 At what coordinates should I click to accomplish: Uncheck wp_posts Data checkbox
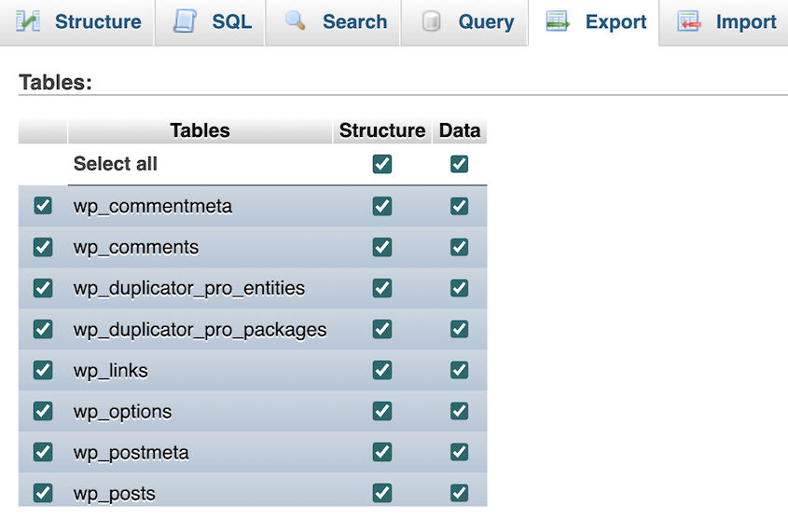point(460,493)
